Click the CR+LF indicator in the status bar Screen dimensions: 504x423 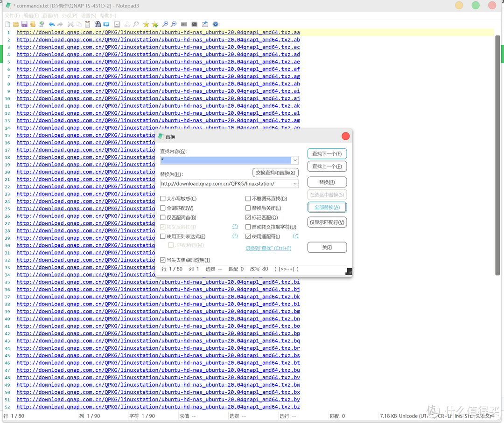point(445,416)
